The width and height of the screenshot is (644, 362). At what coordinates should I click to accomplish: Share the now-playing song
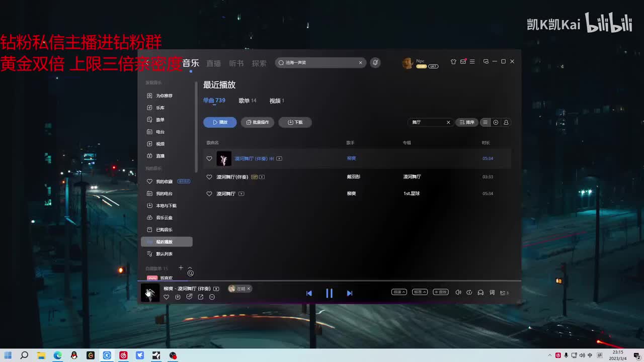coord(200,297)
